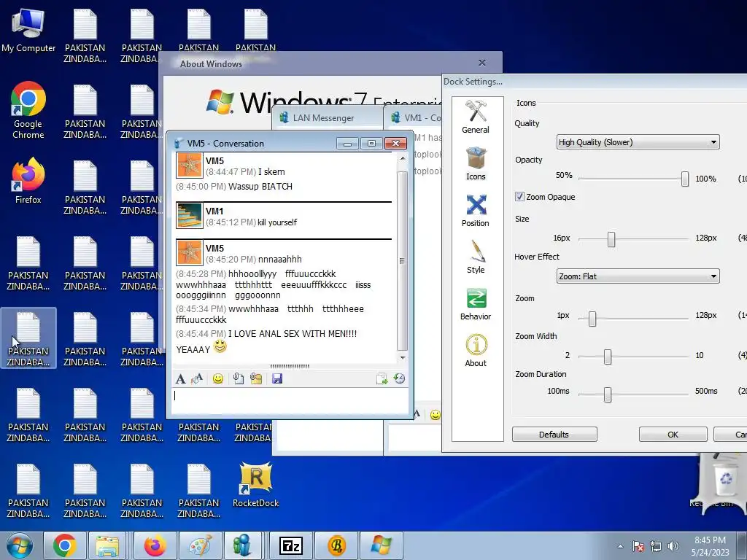The height and width of the screenshot is (560, 747).
Task: Bring the LAN Messenger window to front by its title
Action: [323, 117]
